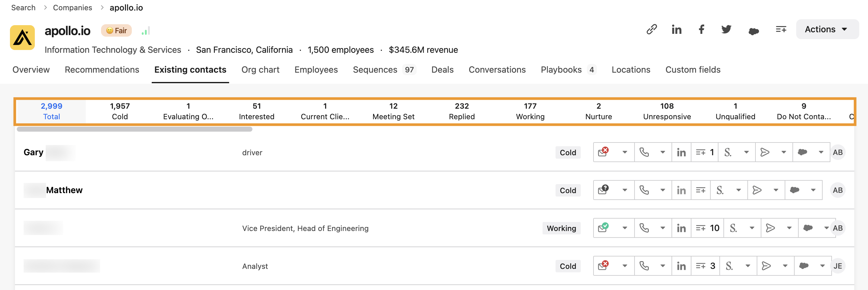Expand phone dropdown arrow in Matthew's row
The width and height of the screenshot is (868, 290).
click(663, 190)
